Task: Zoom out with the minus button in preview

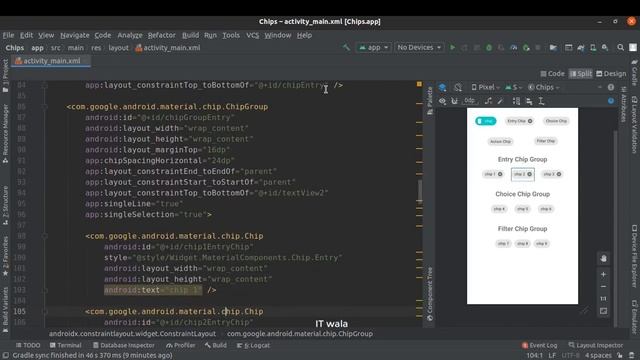Action: coord(603,287)
